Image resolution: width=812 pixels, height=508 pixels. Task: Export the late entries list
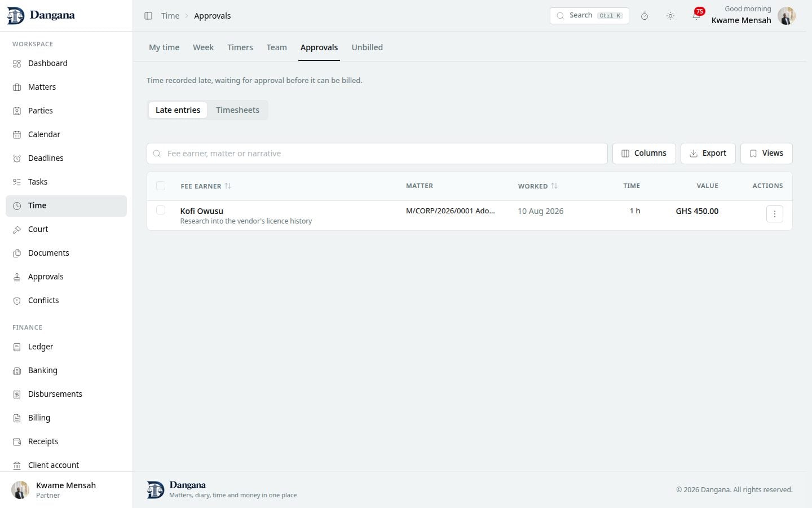[x=708, y=154]
